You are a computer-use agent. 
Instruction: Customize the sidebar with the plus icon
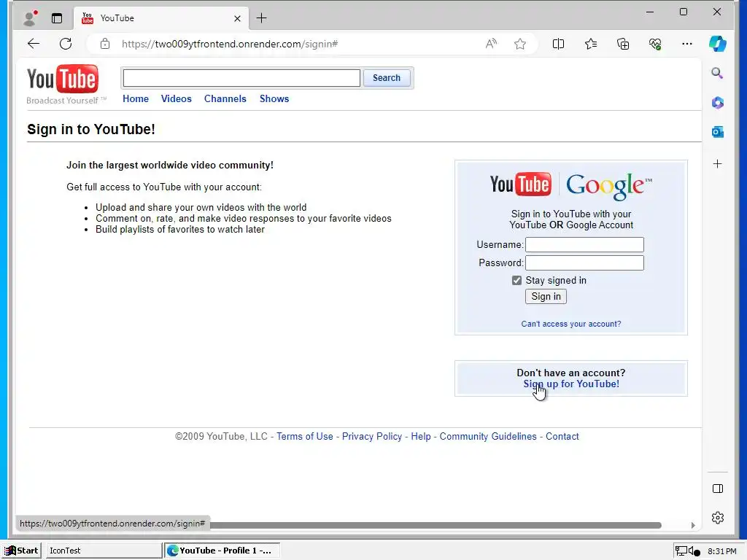718,164
